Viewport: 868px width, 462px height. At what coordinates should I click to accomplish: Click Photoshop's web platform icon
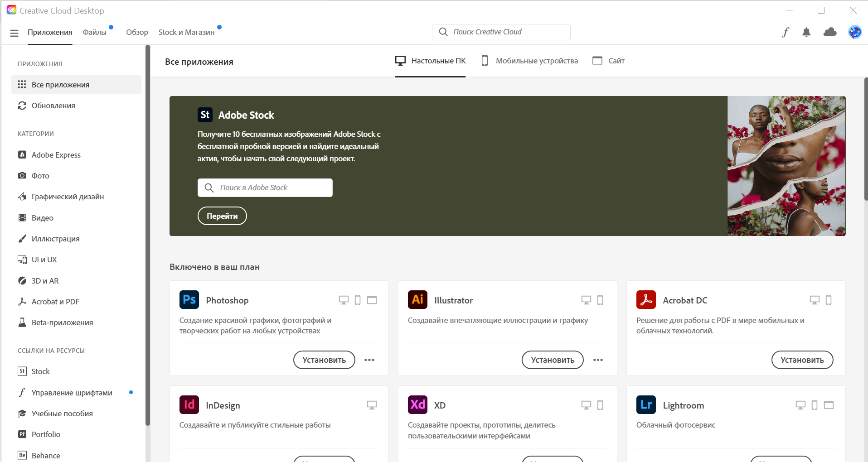click(x=372, y=300)
